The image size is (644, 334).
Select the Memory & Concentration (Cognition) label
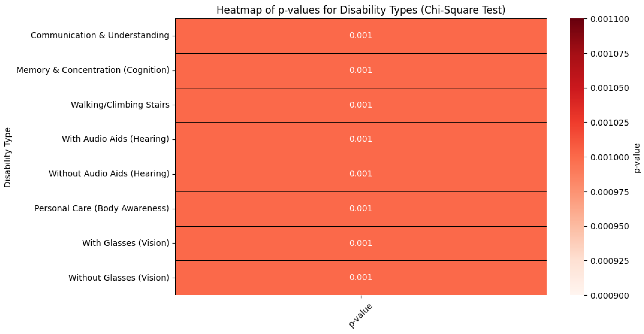point(93,70)
